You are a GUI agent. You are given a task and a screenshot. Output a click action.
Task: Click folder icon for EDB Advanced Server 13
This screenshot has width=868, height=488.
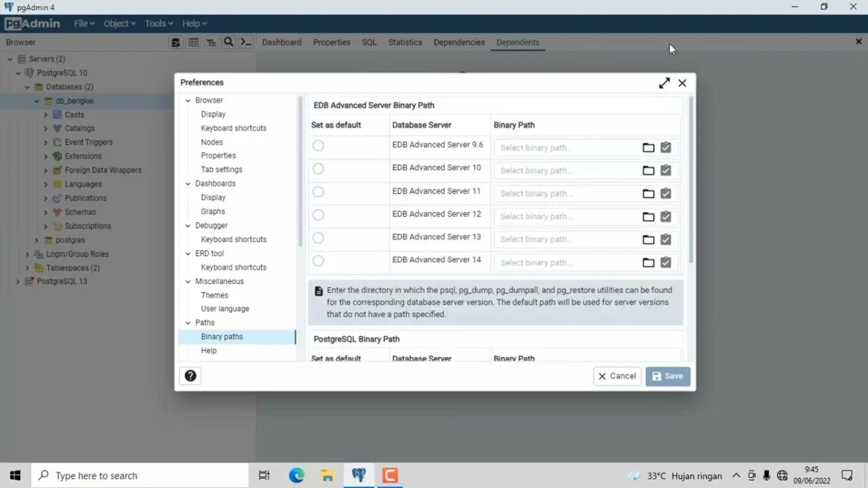648,239
